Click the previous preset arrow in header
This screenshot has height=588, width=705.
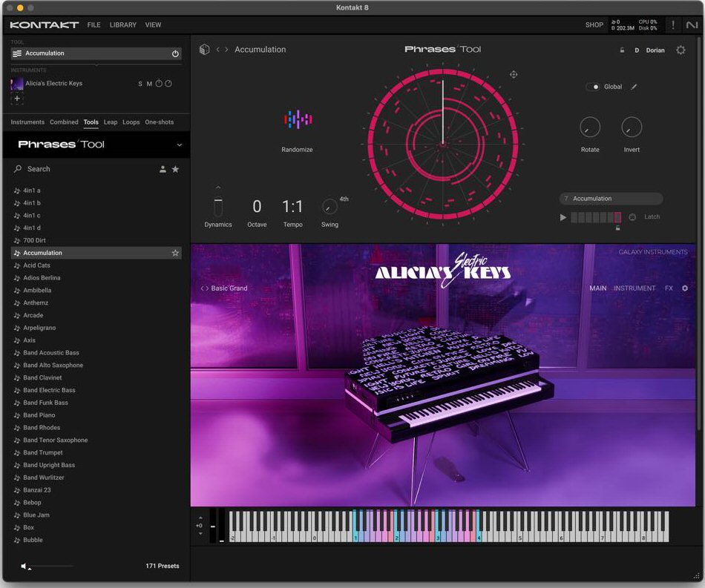click(218, 50)
